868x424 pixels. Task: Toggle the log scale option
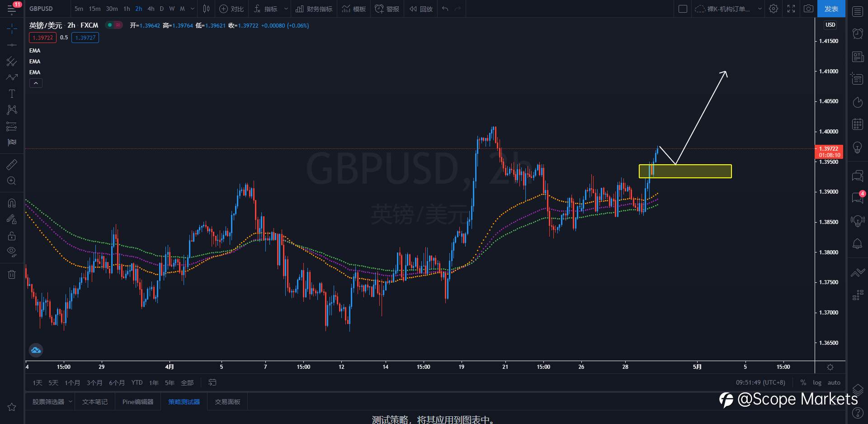coord(817,383)
